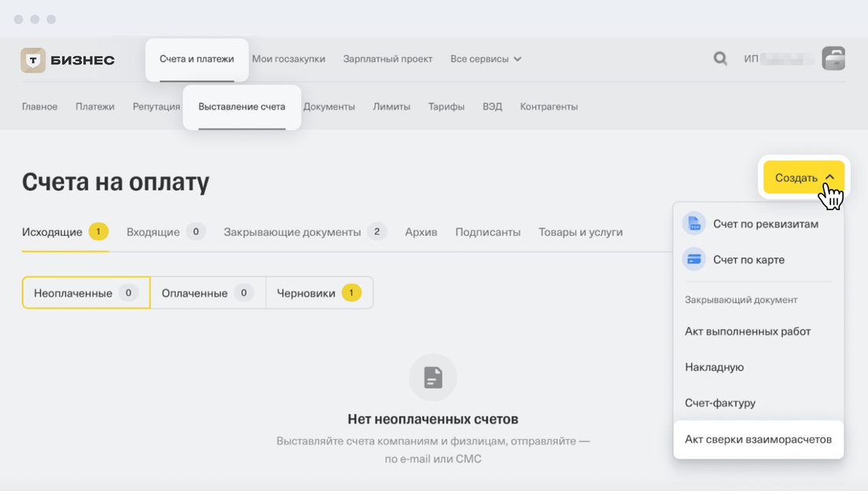
Task: Click the T-Business logo icon
Action: [x=33, y=60]
